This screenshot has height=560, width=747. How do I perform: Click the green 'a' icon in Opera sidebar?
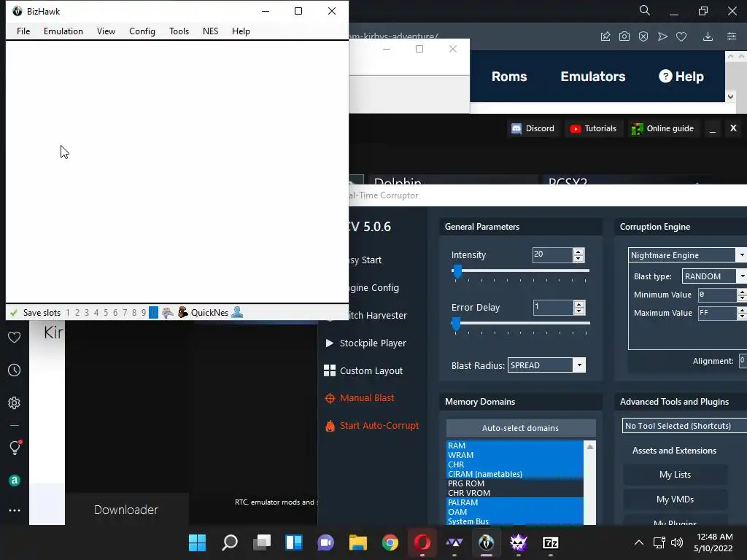[x=15, y=481]
